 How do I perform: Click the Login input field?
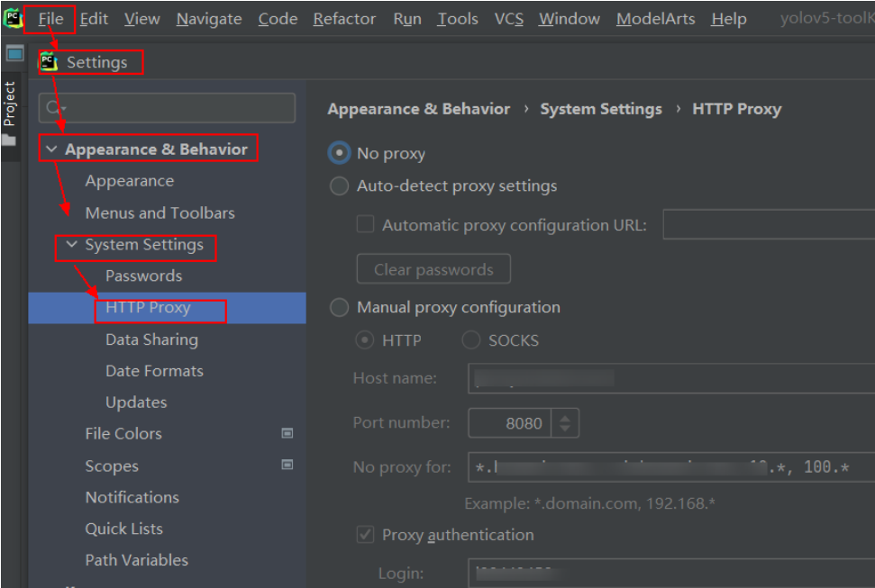coord(671,573)
